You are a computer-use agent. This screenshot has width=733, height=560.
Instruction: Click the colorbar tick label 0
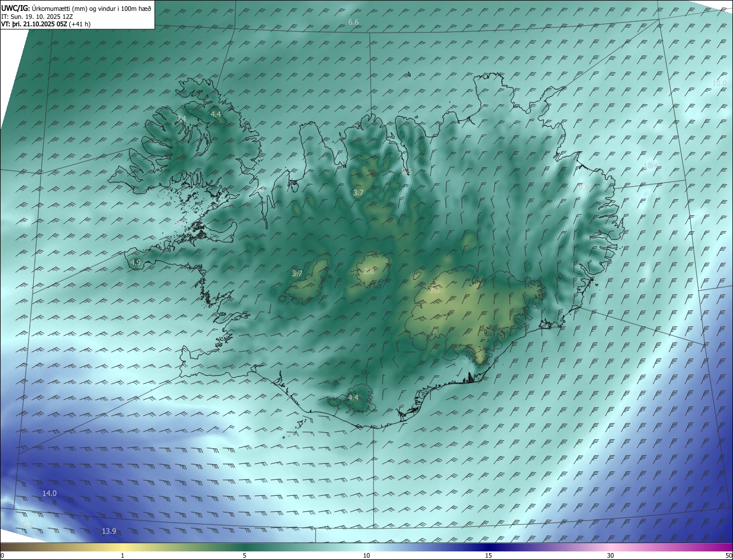[2, 555]
